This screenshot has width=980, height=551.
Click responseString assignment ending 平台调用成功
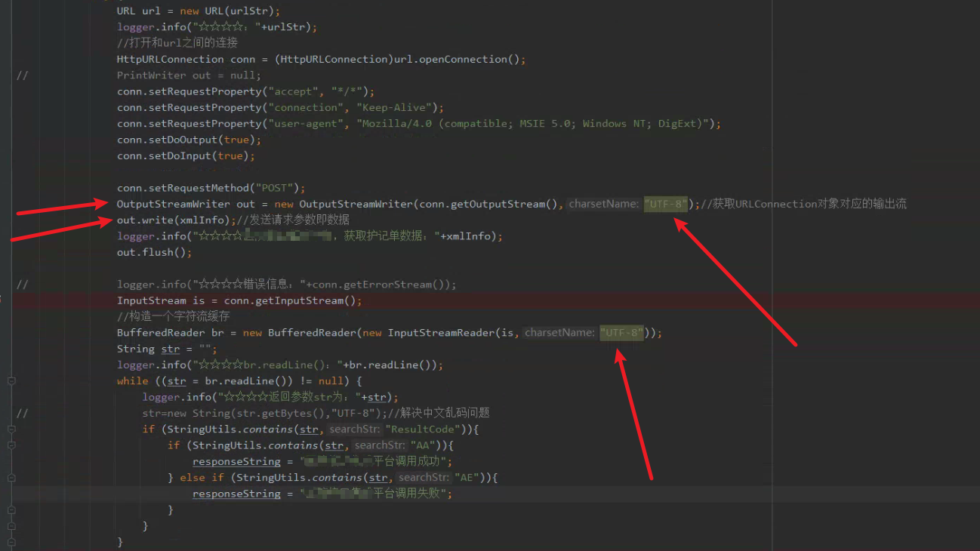[322, 462]
